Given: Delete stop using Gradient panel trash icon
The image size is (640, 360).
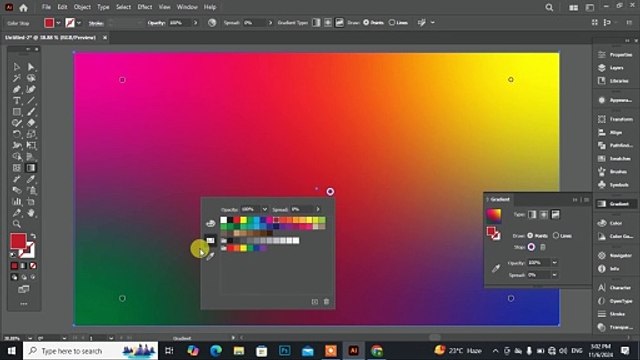Looking at the screenshot, I should pos(543,247).
